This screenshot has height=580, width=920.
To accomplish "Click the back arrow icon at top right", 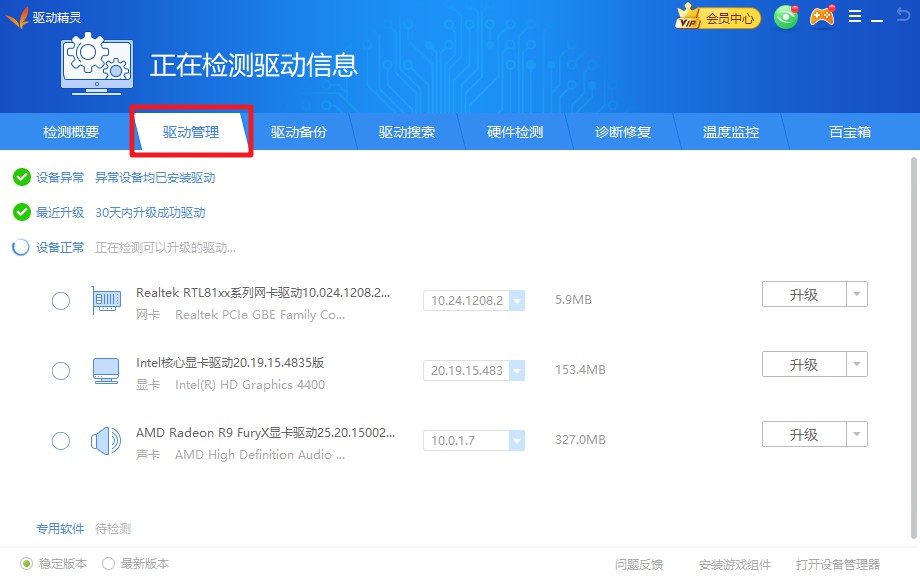I will point(903,15).
